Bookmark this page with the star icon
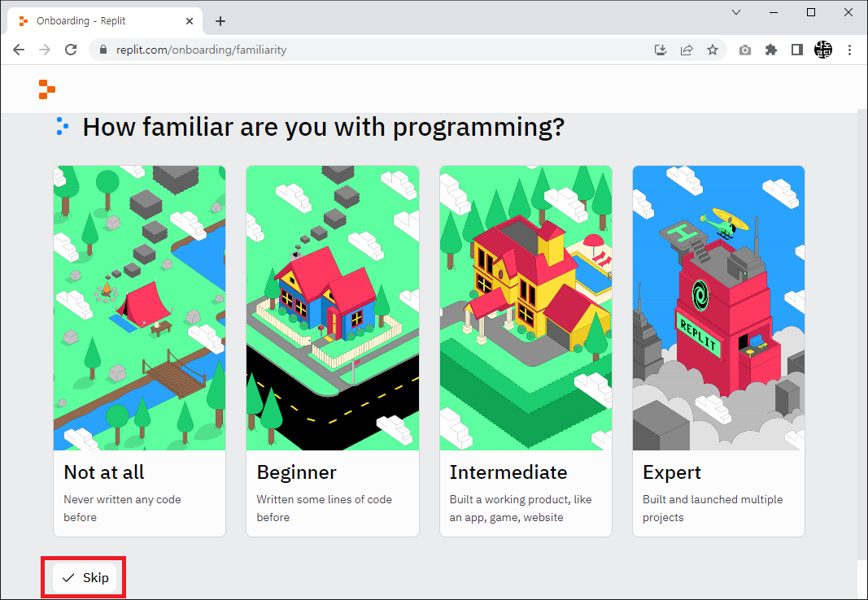Screen dimensions: 868x600 click(713, 50)
